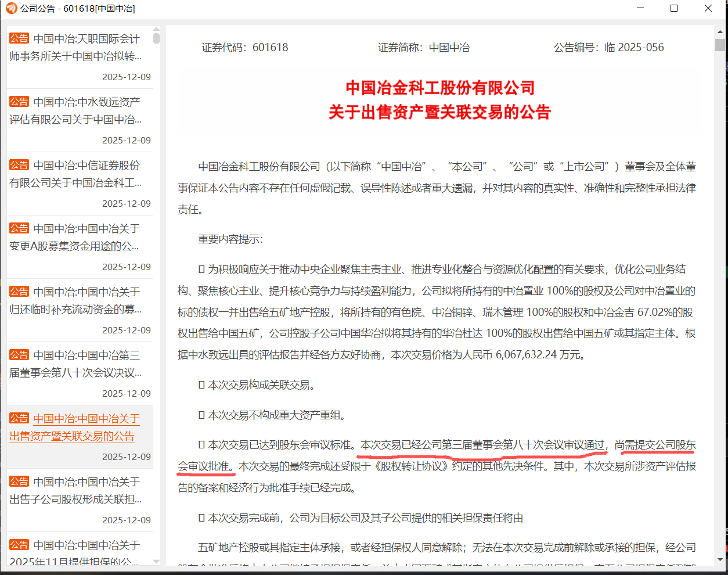Screen dimensions: 728x575
Task: Click heading 关于出售资产暨关联交易的公告
Action: [x=440, y=112]
